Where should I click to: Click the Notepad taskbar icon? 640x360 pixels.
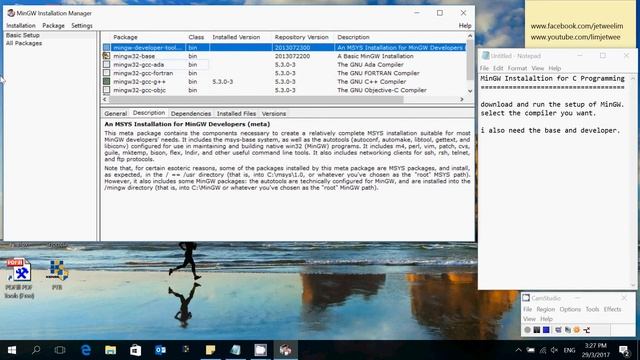(x=236, y=350)
